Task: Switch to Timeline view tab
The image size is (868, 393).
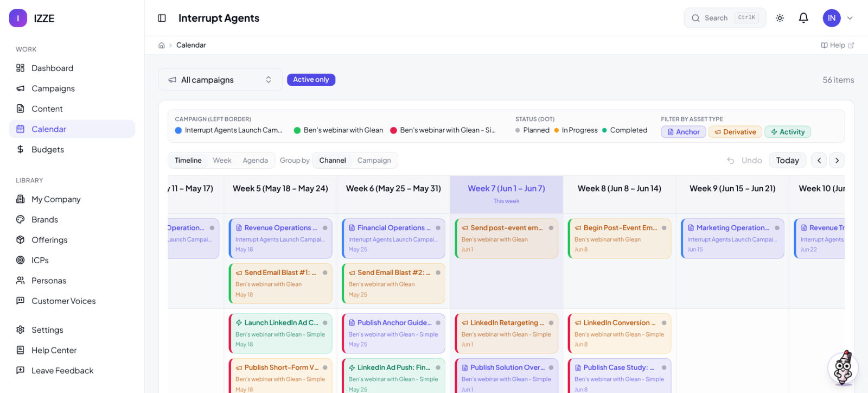Action: pyautogui.click(x=188, y=161)
